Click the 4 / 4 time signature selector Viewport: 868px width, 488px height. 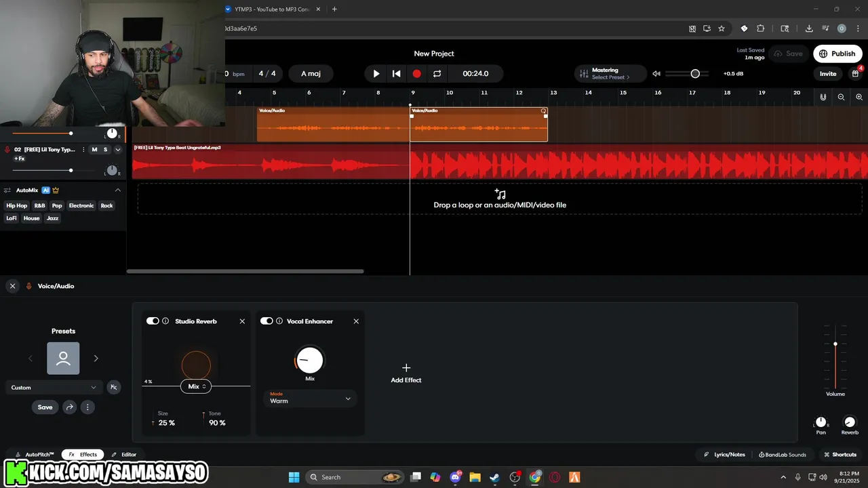pos(267,73)
